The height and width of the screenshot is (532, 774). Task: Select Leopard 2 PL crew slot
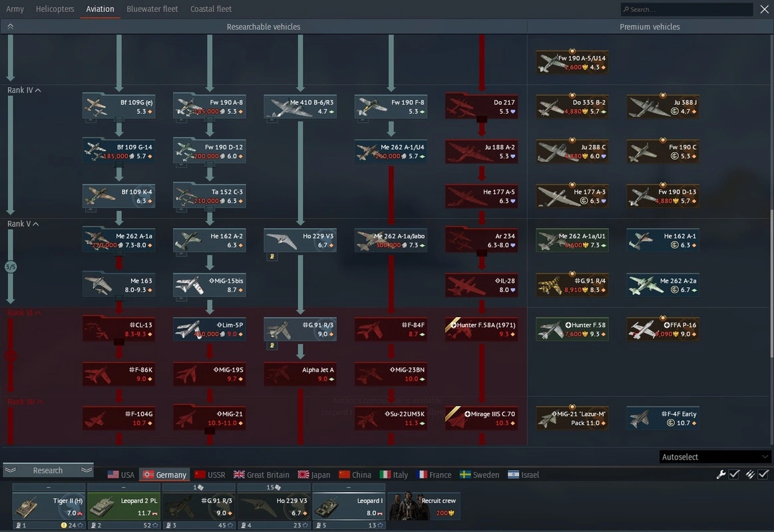pyautogui.click(x=123, y=507)
